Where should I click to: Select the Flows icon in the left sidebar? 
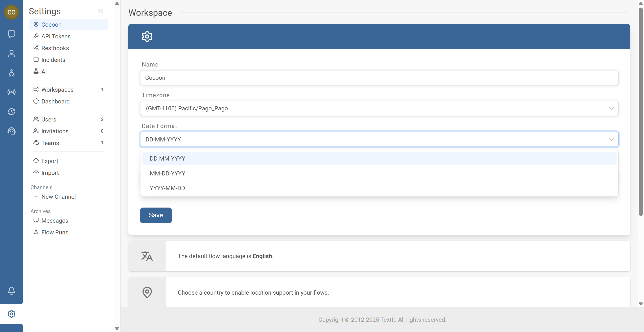coord(12,73)
